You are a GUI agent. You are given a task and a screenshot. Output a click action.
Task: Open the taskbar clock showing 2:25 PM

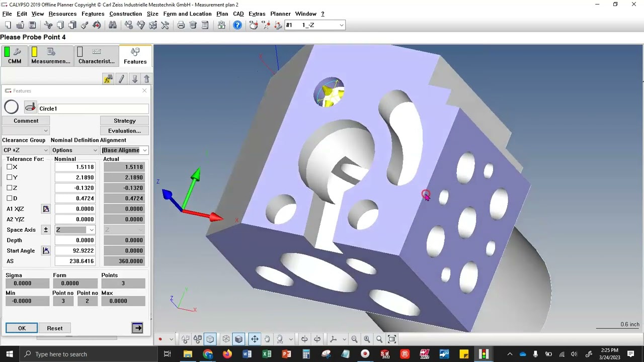[x=609, y=354]
